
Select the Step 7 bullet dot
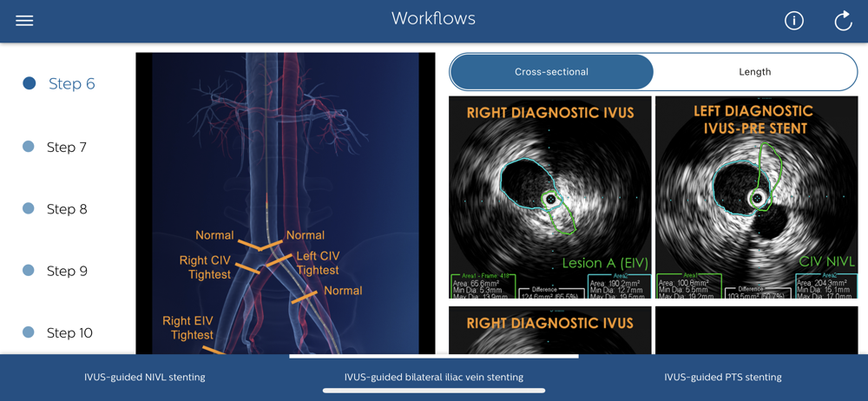29,147
